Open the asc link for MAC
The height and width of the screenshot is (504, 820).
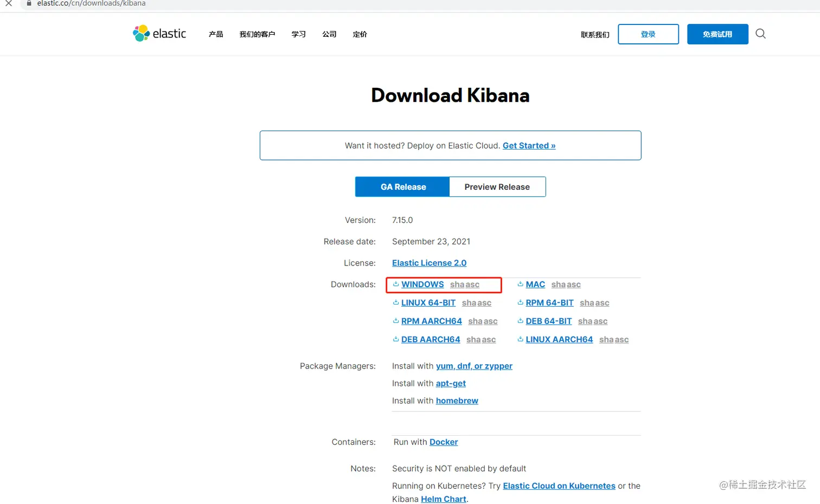pyautogui.click(x=574, y=285)
